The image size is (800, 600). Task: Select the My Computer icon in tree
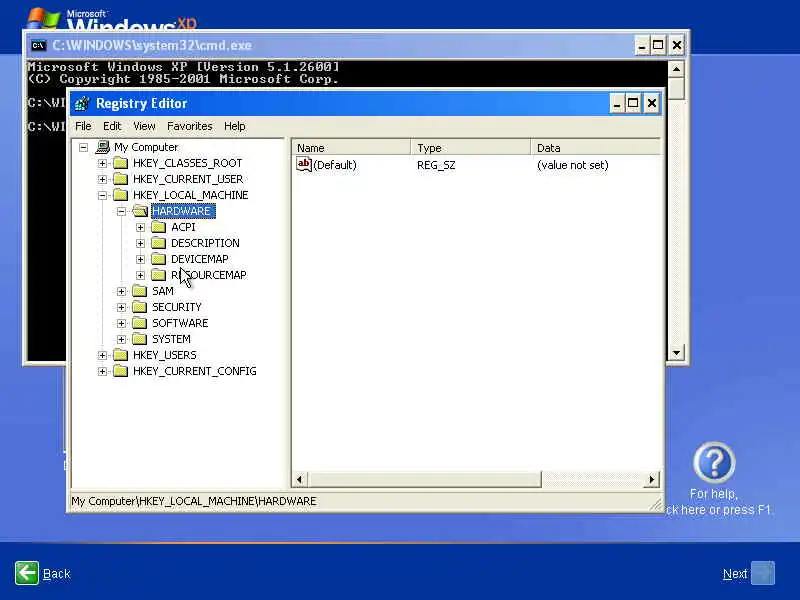[x=103, y=147]
